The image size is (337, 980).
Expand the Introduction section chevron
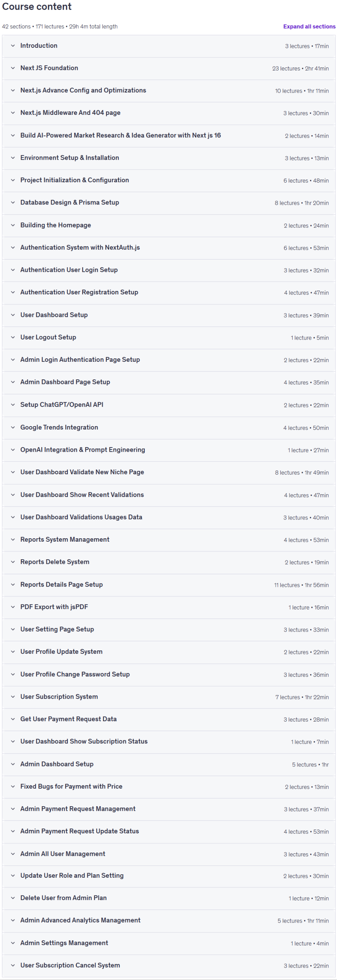coord(13,46)
